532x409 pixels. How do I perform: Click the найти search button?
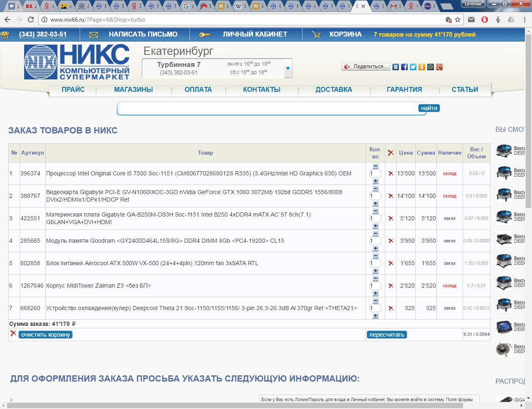(x=429, y=108)
